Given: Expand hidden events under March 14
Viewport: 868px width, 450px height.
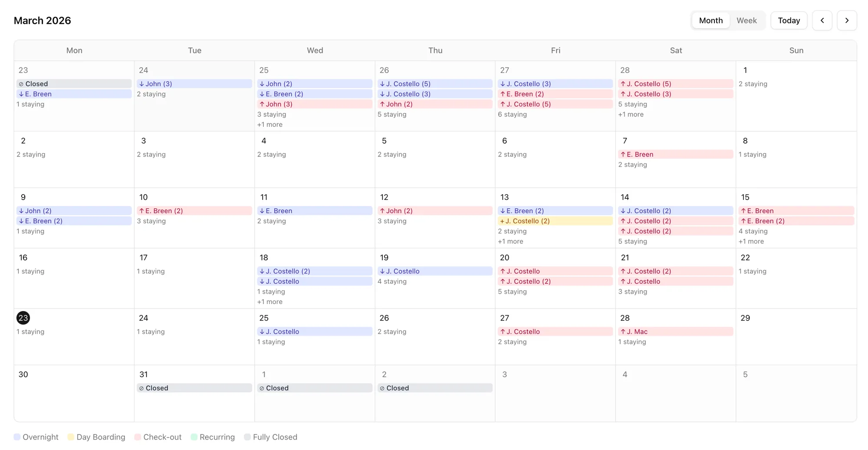Looking at the screenshot, I should pos(752,241).
